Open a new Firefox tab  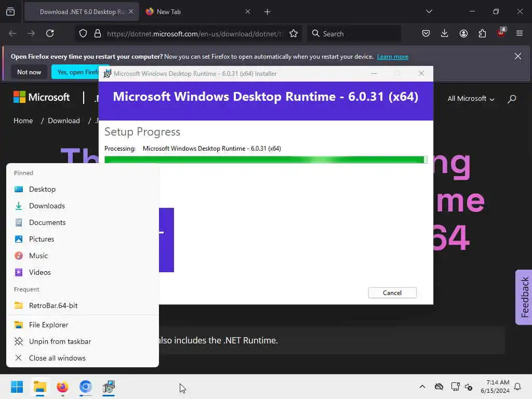click(x=268, y=12)
